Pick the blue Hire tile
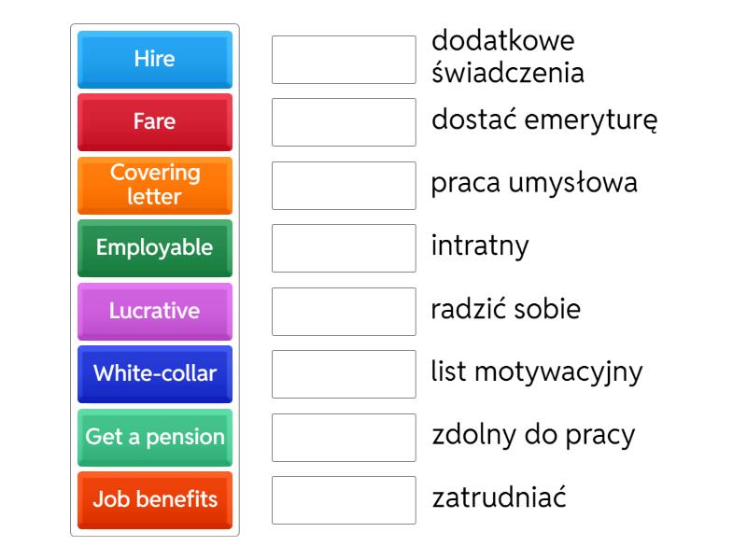Viewport: 747px width, 560px height. click(x=154, y=60)
